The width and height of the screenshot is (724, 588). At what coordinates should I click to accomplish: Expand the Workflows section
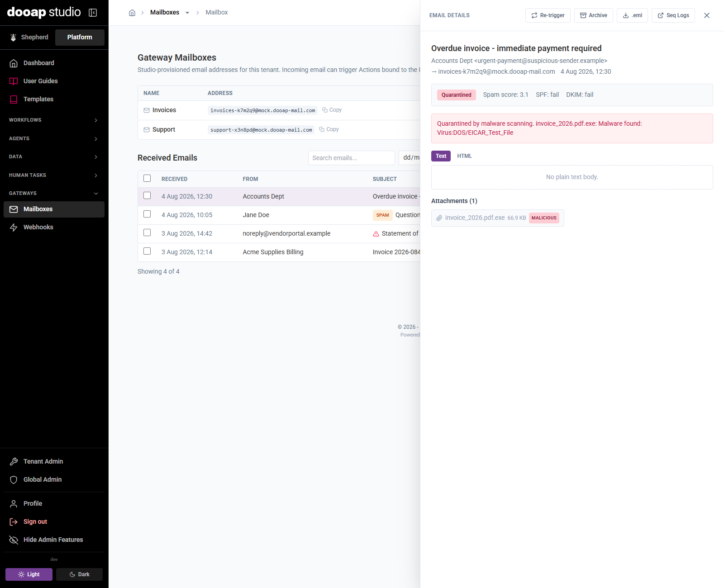click(x=54, y=120)
